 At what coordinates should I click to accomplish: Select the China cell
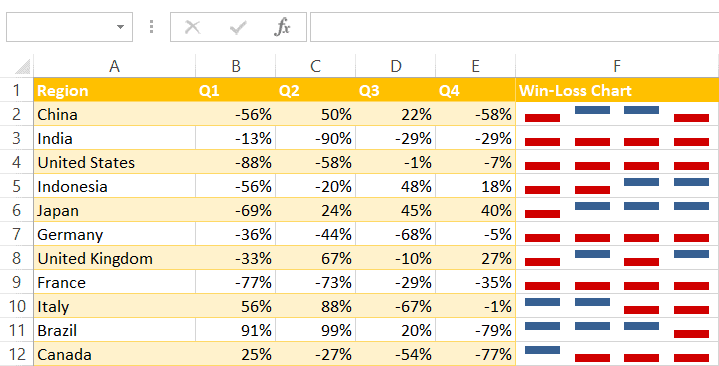115,114
